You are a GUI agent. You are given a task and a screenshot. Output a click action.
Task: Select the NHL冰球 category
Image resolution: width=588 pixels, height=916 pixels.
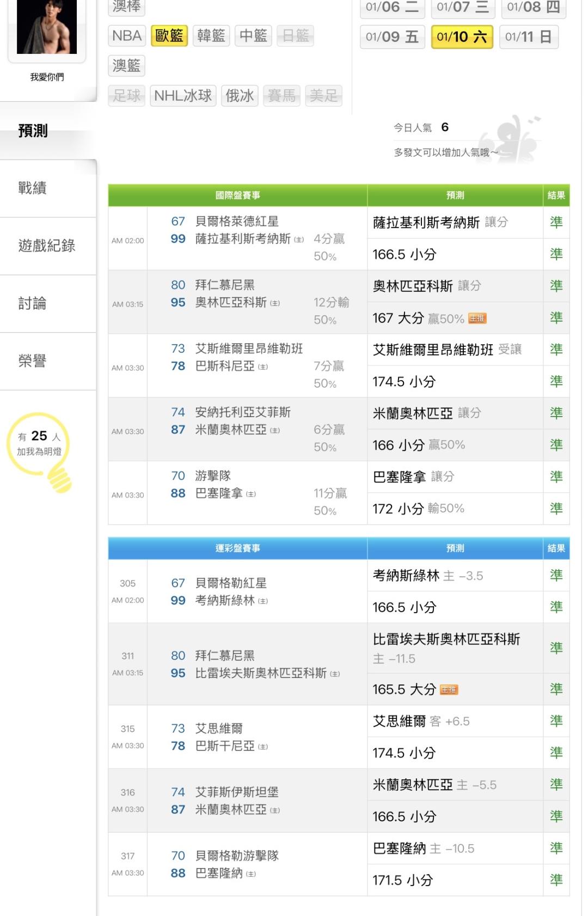(x=183, y=96)
